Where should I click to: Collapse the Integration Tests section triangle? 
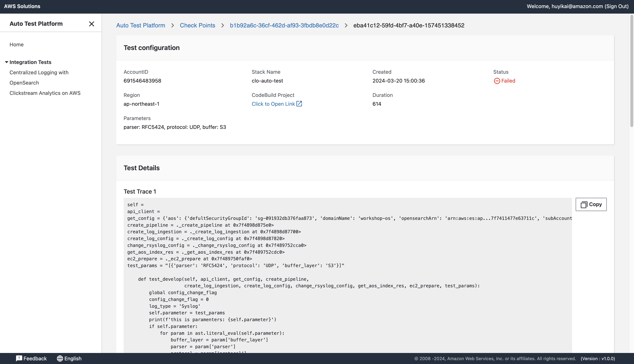pos(6,62)
